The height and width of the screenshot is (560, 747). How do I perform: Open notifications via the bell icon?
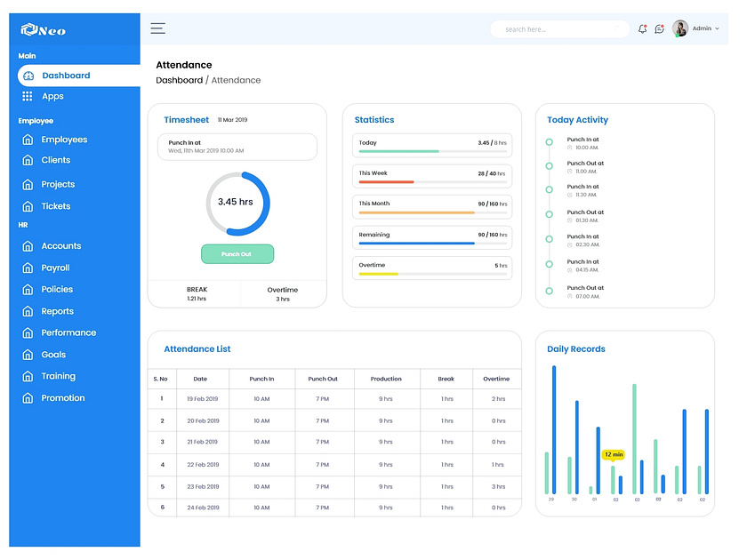pyautogui.click(x=642, y=28)
